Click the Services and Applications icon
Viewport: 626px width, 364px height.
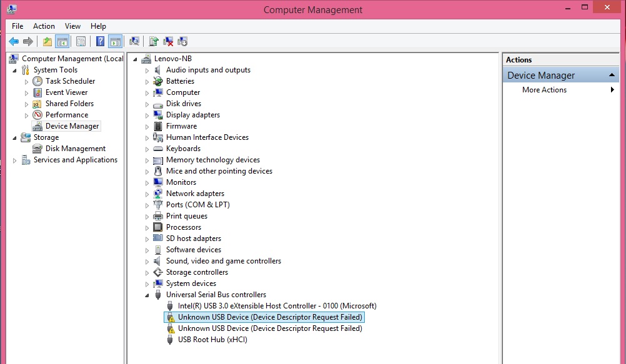pyautogui.click(x=26, y=160)
